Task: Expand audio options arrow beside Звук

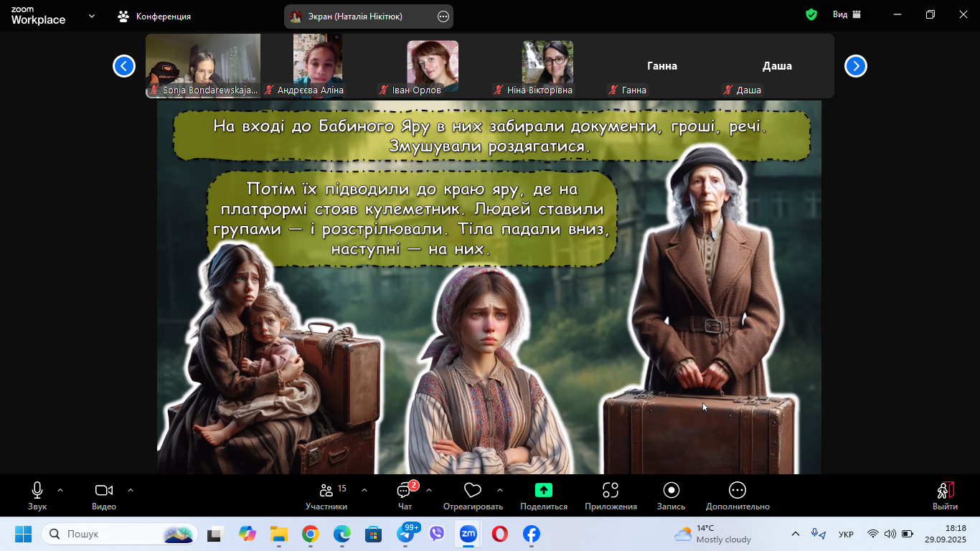Action: [60, 491]
